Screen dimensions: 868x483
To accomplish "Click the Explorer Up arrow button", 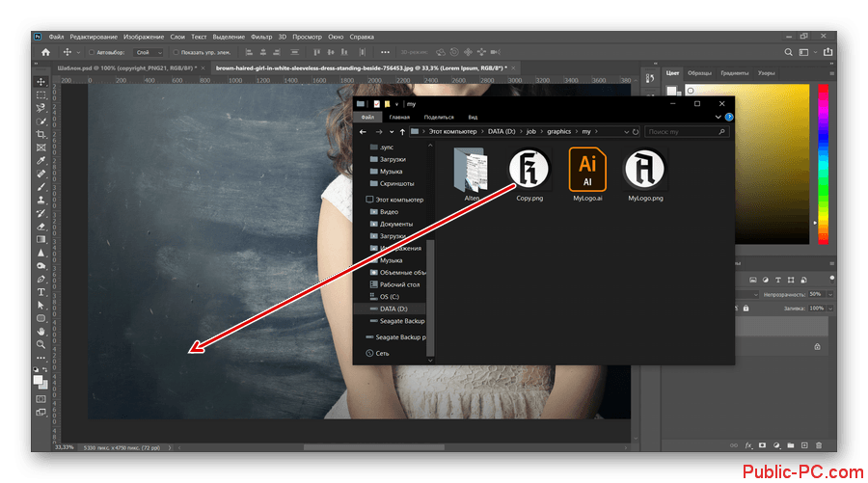I will click(x=402, y=132).
